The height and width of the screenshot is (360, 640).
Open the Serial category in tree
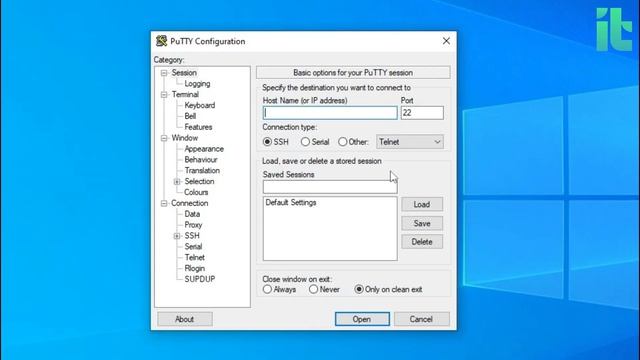[193, 247]
